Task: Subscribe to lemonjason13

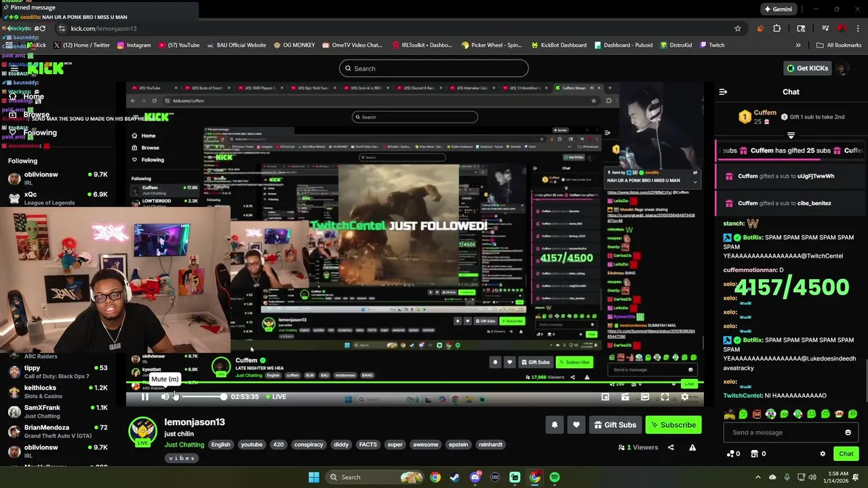Action: point(673,425)
